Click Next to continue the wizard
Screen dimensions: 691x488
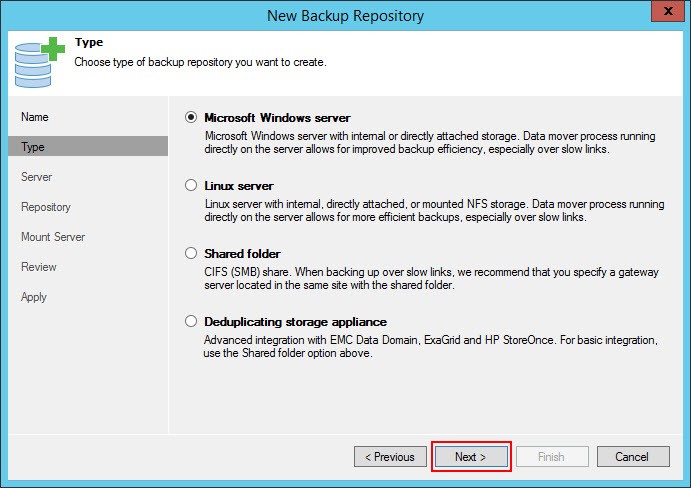(471, 457)
